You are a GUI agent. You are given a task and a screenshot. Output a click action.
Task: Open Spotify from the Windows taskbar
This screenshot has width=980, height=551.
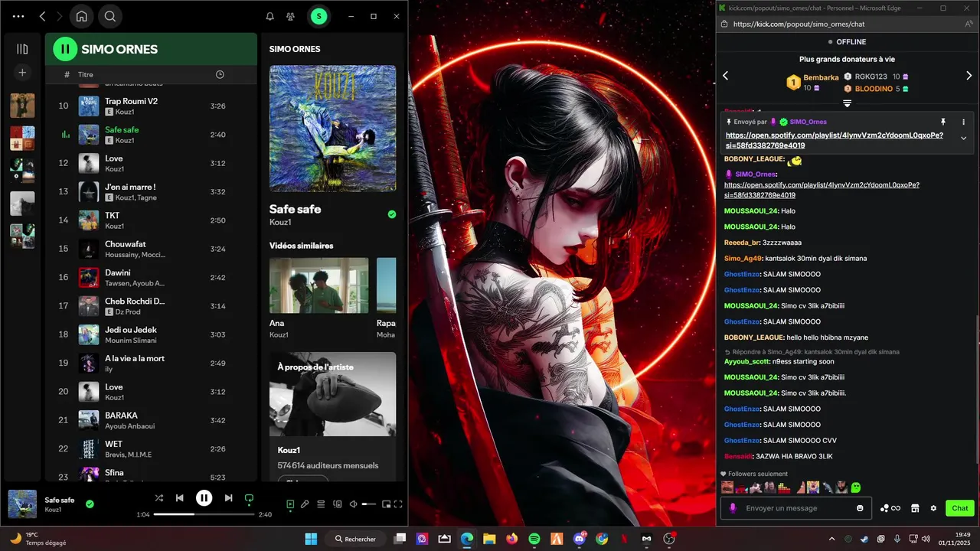tap(534, 539)
